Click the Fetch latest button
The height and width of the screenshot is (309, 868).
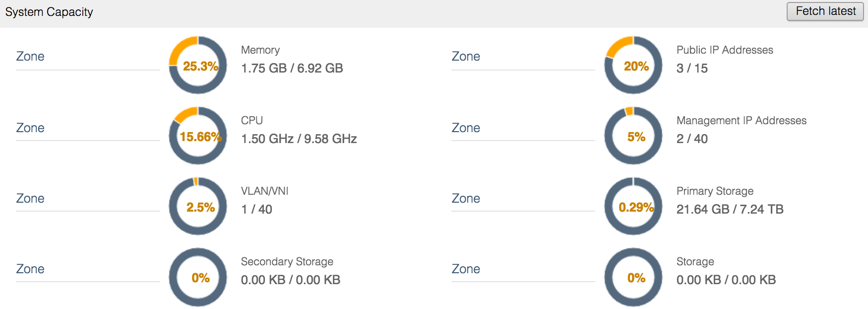[x=826, y=11]
